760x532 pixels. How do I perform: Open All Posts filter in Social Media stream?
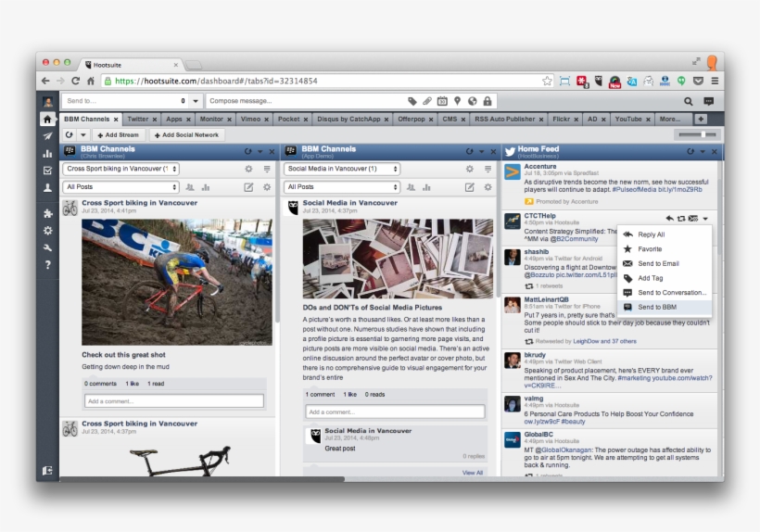tap(342, 187)
